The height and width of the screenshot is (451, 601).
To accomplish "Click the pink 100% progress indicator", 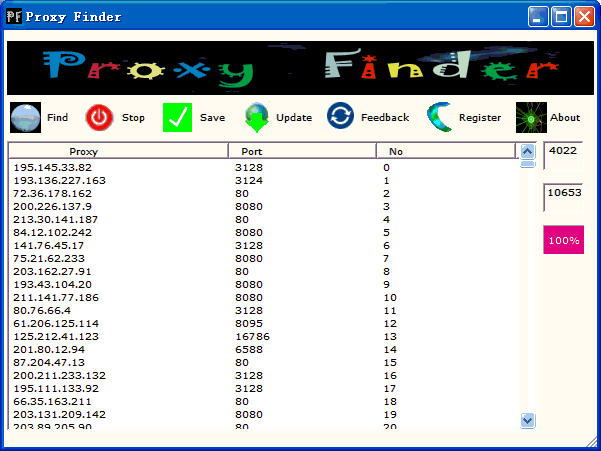I will click(563, 241).
